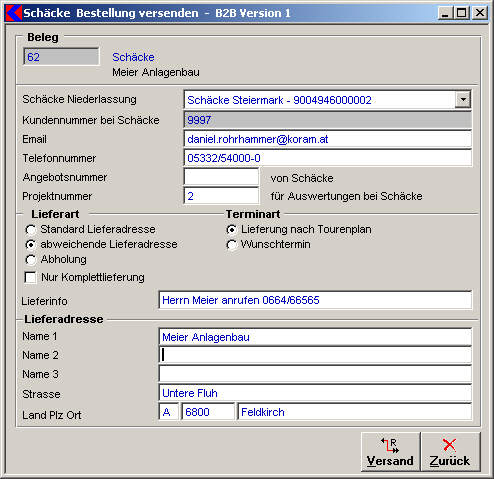Select Standard Lieferadresse radio button
494x479 pixels.
[x=31, y=230]
